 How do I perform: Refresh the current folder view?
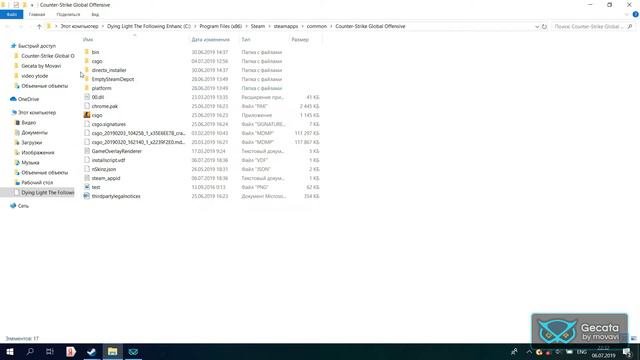pyautogui.click(x=544, y=27)
